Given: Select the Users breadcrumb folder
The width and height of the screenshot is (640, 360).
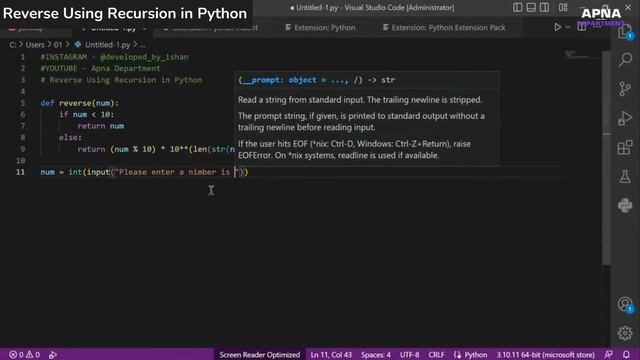Looking at the screenshot, I should 35,45.
